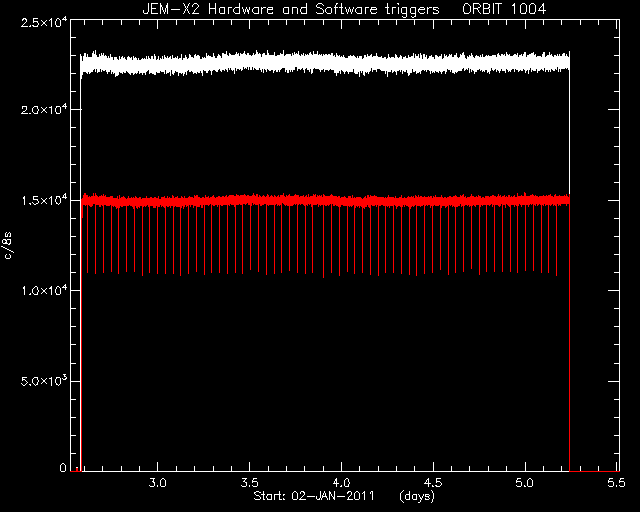Click the red software trigger curve
This screenshot has width=640, height=512.
(325, 200)
